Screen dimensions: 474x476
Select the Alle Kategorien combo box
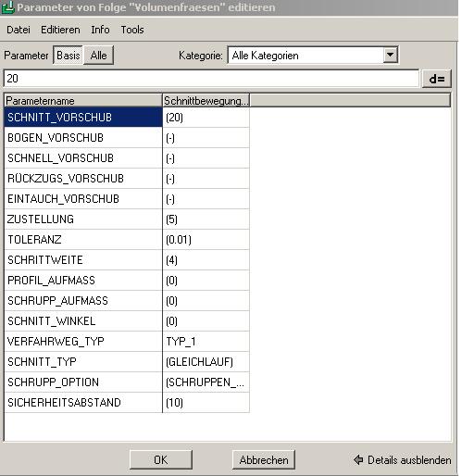click(x=313, y=56)
